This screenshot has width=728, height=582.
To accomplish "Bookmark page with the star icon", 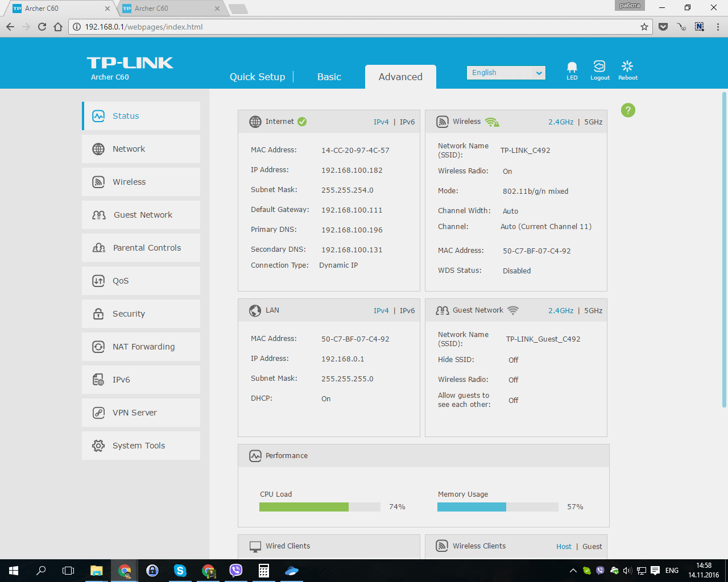I will coord(644,27).
